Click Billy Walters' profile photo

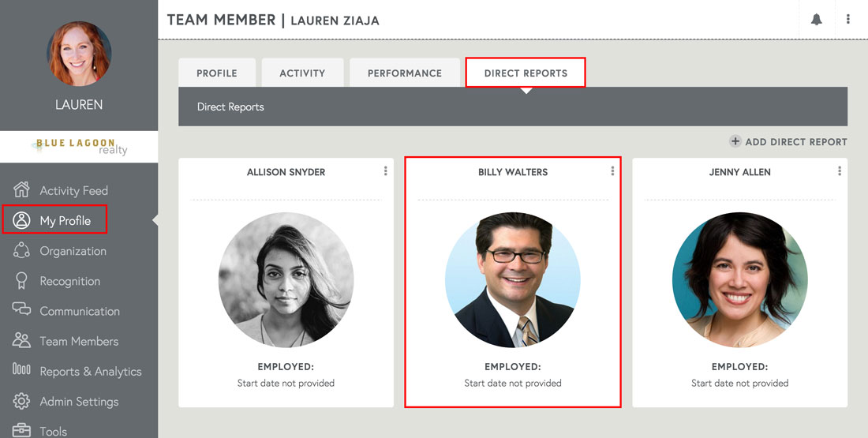(x=513, y=280)
